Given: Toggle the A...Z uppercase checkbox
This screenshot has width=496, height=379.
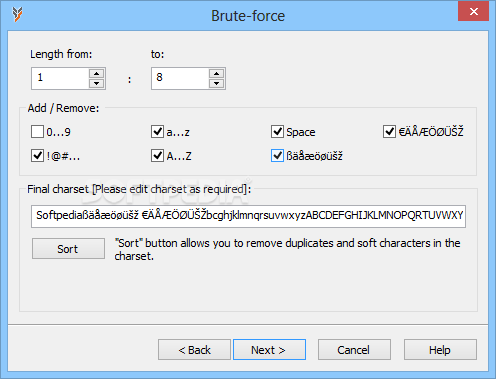Looking at the screenshot, I should click(157, 156).
